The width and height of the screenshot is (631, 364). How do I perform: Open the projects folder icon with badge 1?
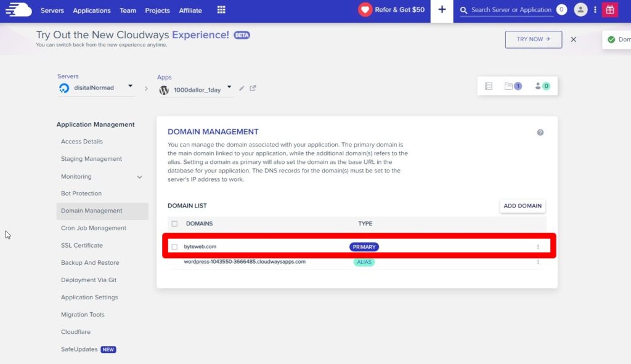coord(513,86)
